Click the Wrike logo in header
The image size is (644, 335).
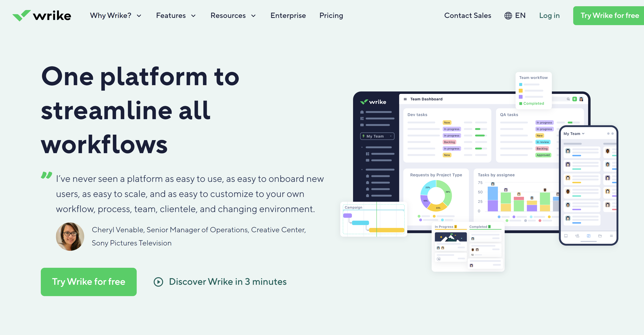tap(42, 15)
